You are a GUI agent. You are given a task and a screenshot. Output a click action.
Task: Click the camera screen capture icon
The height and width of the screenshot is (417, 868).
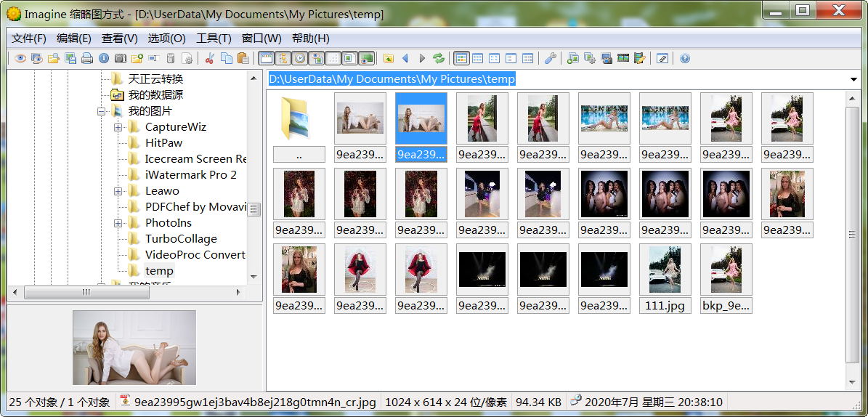121,59
